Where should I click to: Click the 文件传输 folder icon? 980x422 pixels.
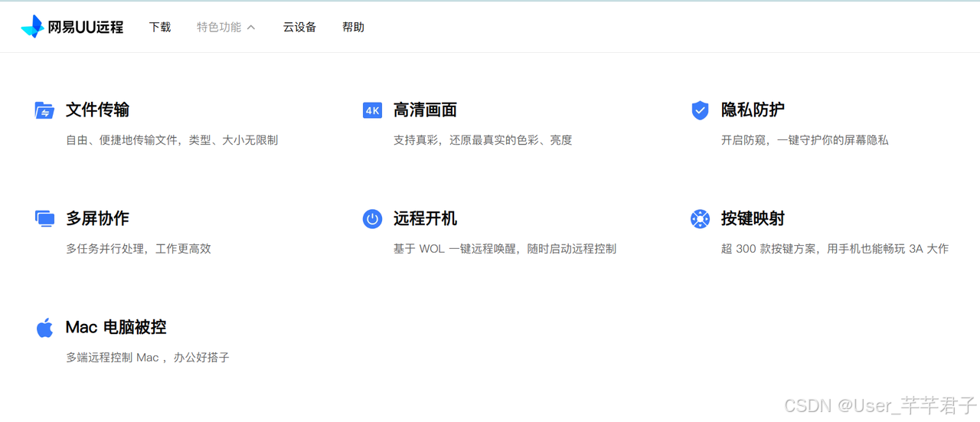coord(44,110)
